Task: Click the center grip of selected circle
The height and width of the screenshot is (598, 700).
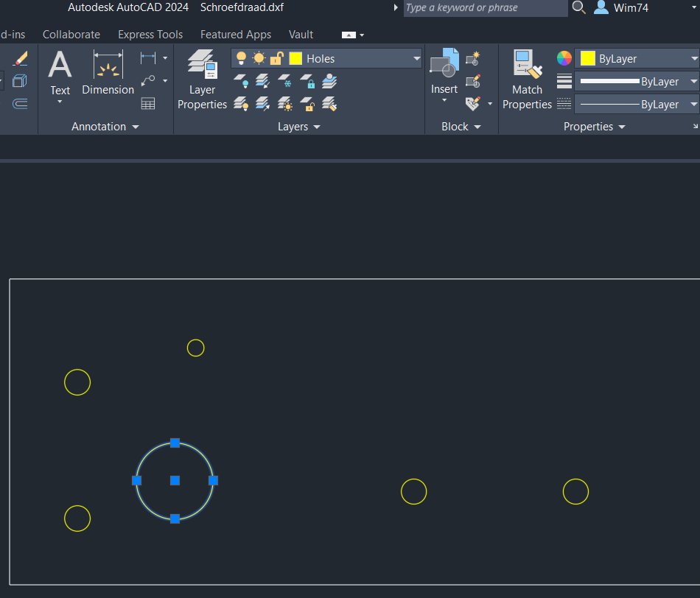Action: 175,481
